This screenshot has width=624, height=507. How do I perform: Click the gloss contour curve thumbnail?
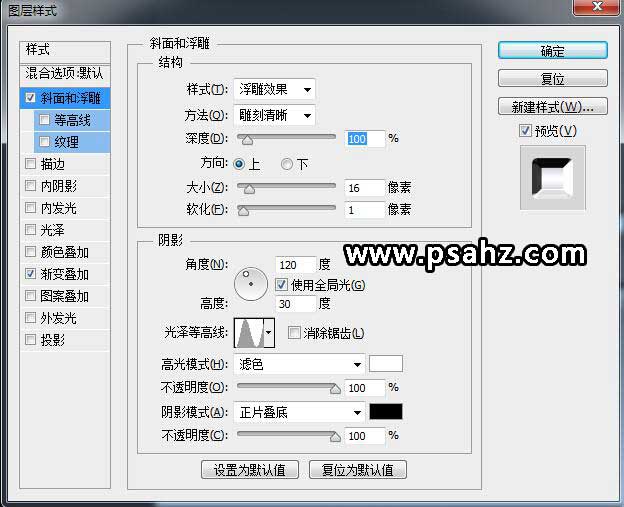pyautogui.click(x=248, y=333)
